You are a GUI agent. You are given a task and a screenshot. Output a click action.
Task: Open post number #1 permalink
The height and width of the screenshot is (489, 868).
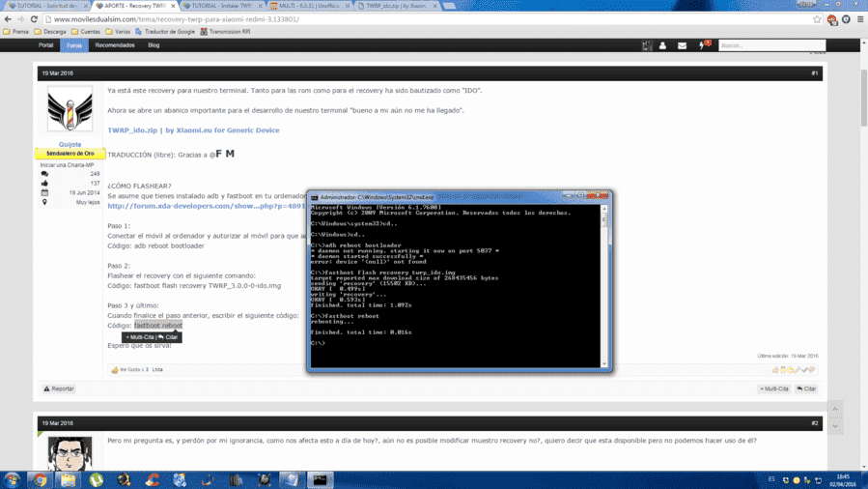(x=814, y=73)
